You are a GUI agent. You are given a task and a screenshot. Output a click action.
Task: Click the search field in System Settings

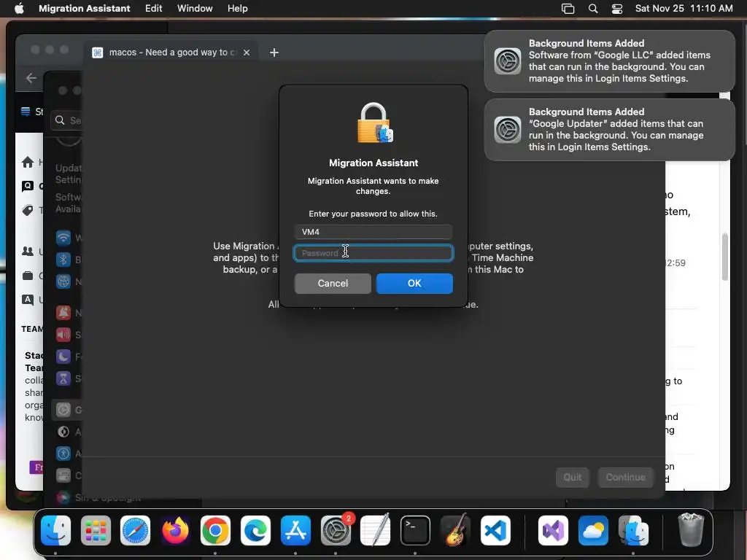point(66,120)
